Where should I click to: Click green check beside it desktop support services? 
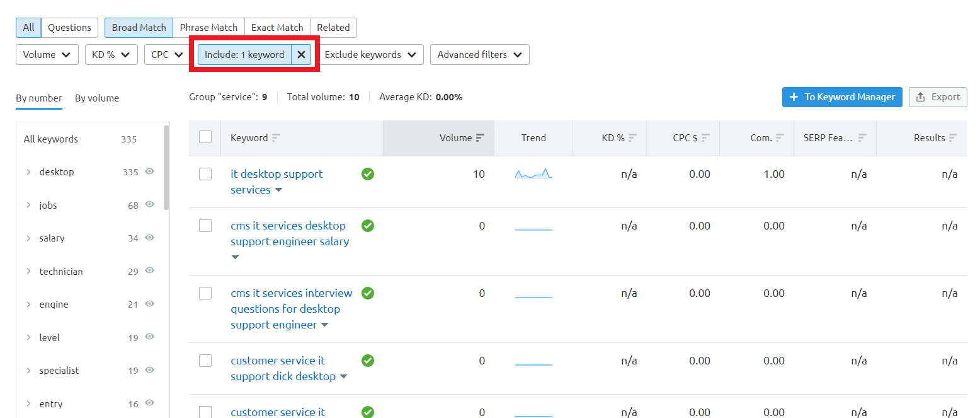368,174
